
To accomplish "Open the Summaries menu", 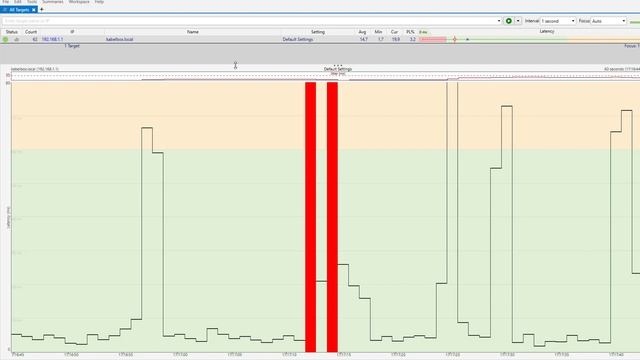I will [x=53, y=2].
